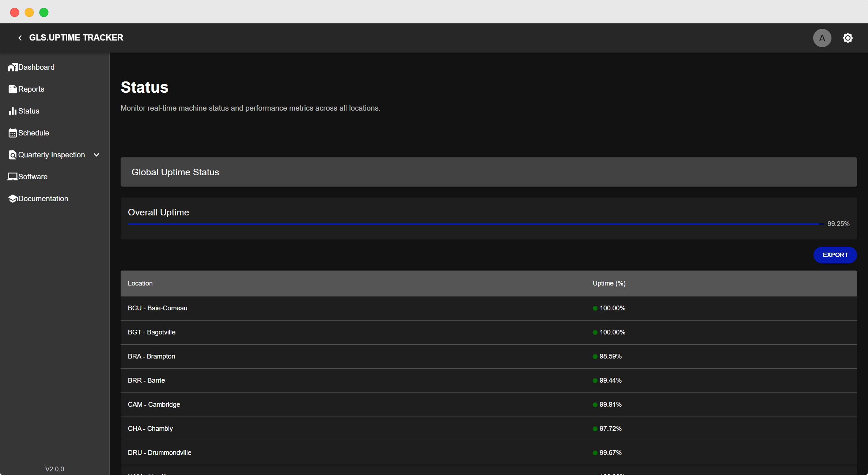
Task: Open Schedule via the calendar icon
Action: 13,133
